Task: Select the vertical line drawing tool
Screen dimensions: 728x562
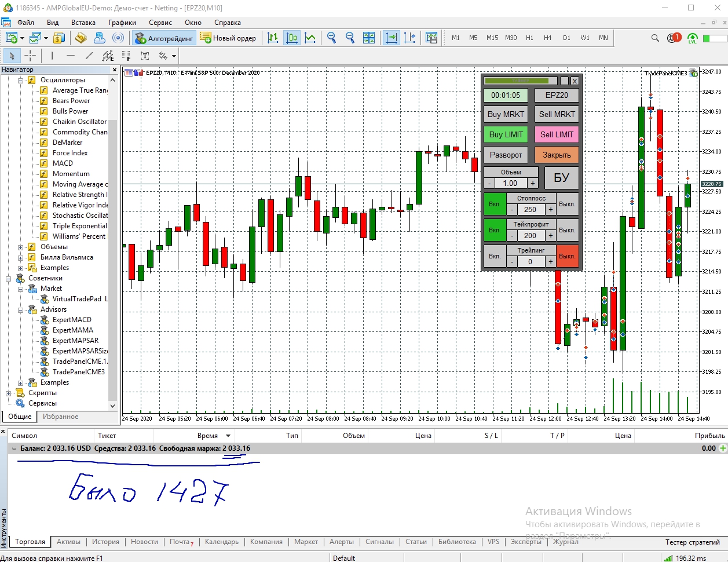Action: tap(52, 56)
